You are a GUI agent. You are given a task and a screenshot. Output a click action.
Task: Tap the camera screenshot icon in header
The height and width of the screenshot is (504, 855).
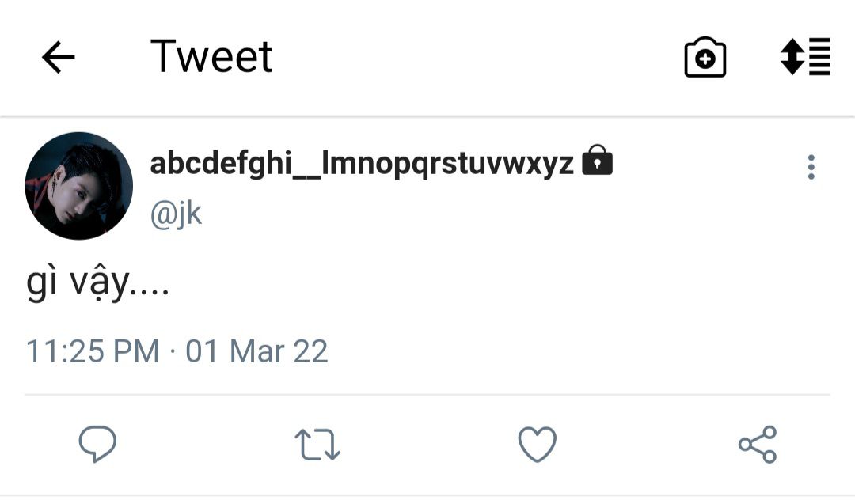click(x=705, y=58)
